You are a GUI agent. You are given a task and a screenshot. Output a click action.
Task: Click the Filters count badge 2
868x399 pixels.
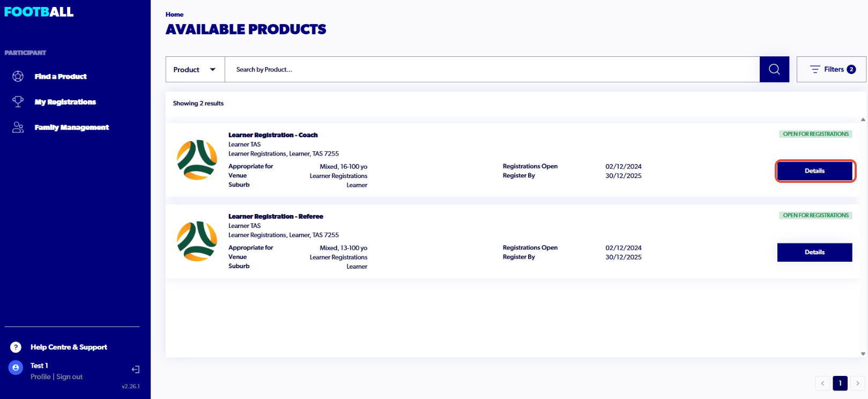pos(851,69)
